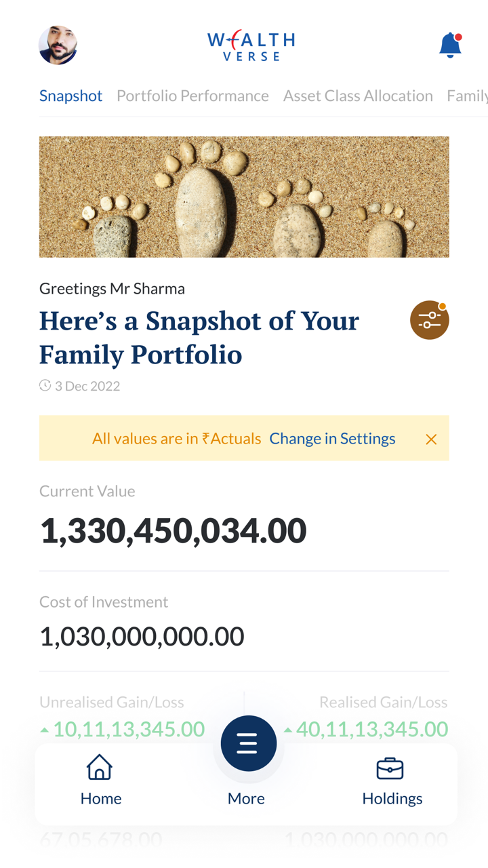Tap the Holdings briefcase icon
488x868 pixels.
[x=390, y=768]
